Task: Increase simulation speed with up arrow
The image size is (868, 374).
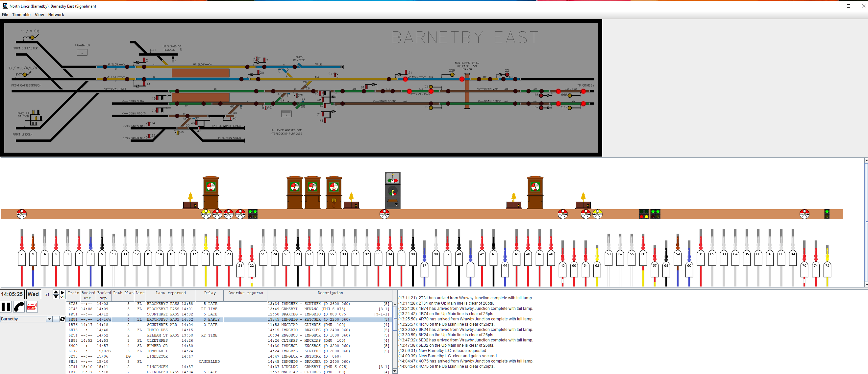Action: (56, 292)
